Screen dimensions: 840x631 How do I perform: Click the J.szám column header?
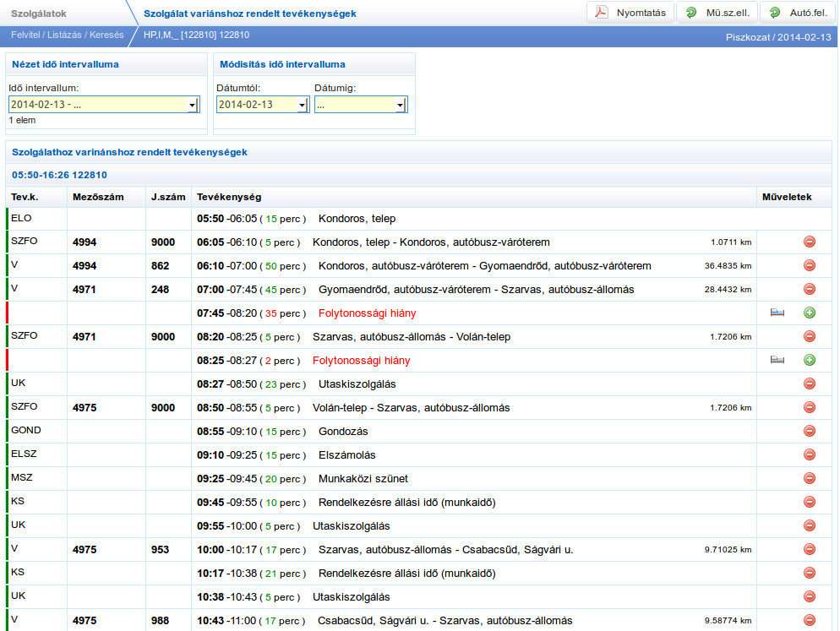[x=168, y=197]
